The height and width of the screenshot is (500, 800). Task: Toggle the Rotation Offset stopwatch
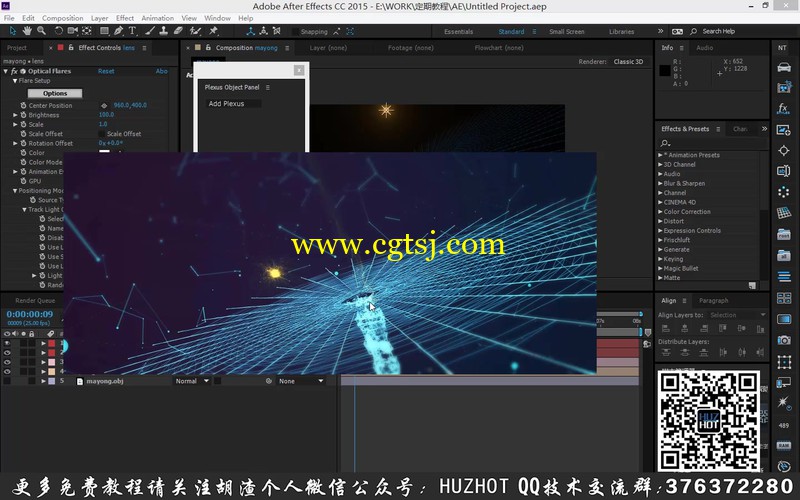23,143
